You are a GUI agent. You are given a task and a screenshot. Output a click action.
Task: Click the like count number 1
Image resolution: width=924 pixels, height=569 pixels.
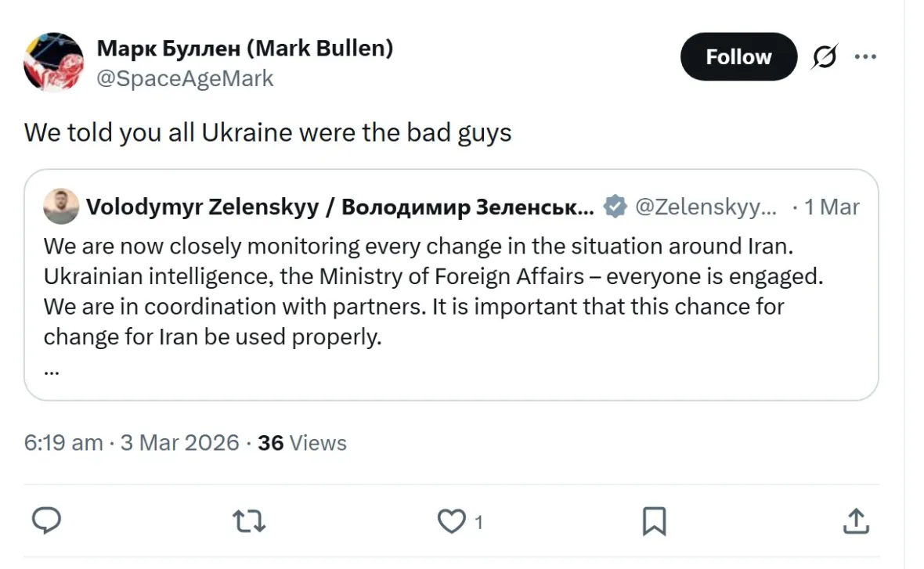click(x=478, y=521)
